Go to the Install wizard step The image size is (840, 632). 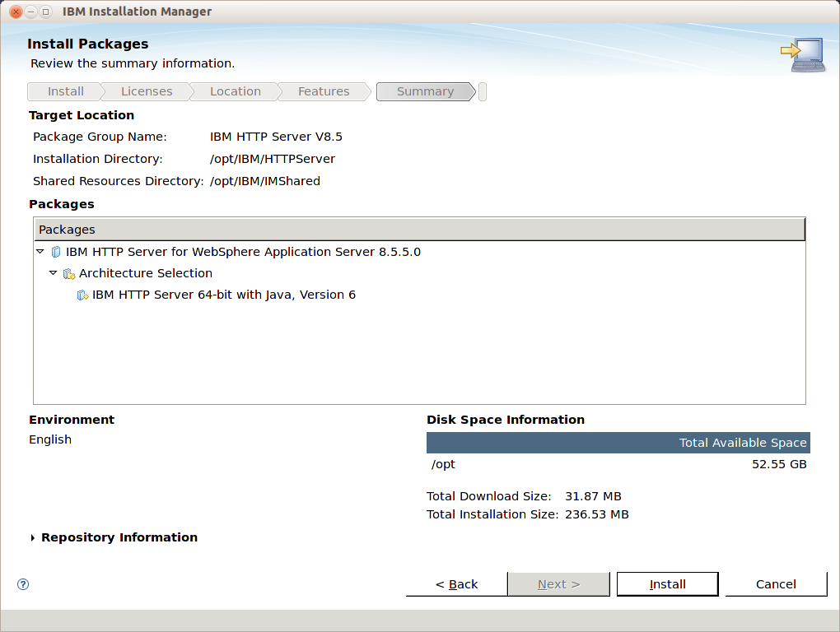[65, 91]
